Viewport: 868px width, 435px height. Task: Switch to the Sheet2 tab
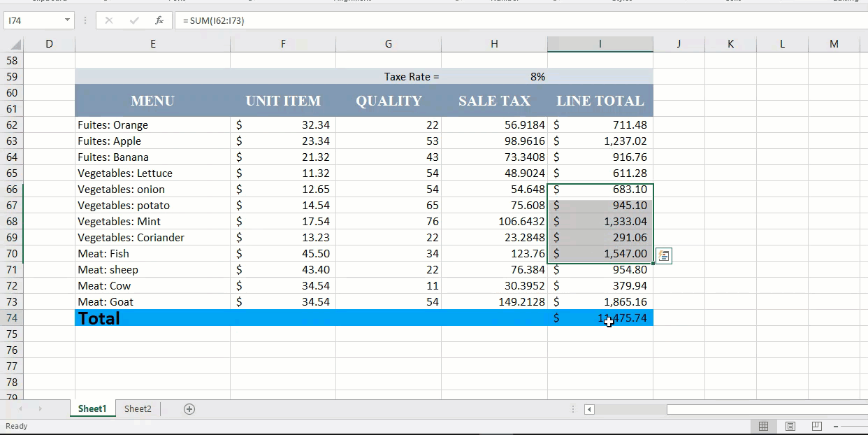point(138,409)
